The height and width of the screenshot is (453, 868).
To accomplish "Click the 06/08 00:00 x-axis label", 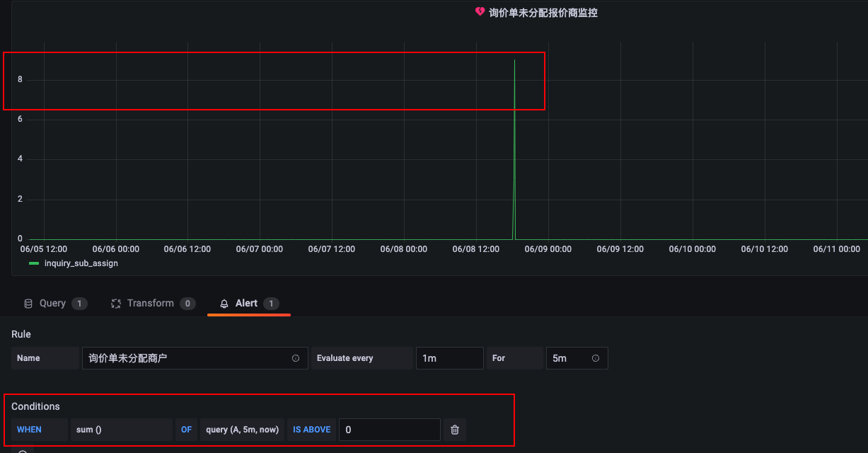I will coord(405,249).
